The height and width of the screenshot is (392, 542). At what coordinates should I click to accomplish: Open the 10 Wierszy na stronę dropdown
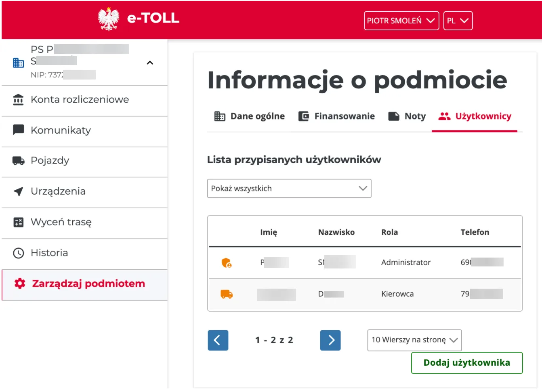[x=414, y=340]
